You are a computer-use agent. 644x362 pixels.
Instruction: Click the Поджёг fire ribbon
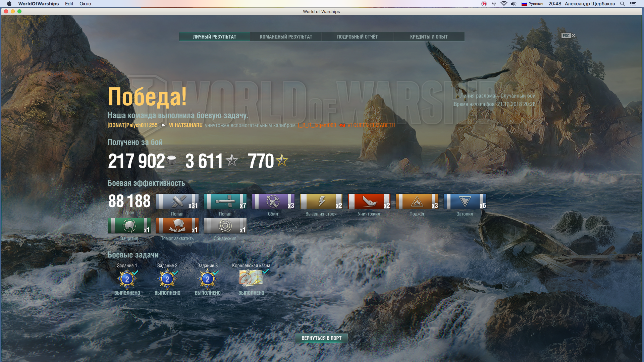[417, 201]
